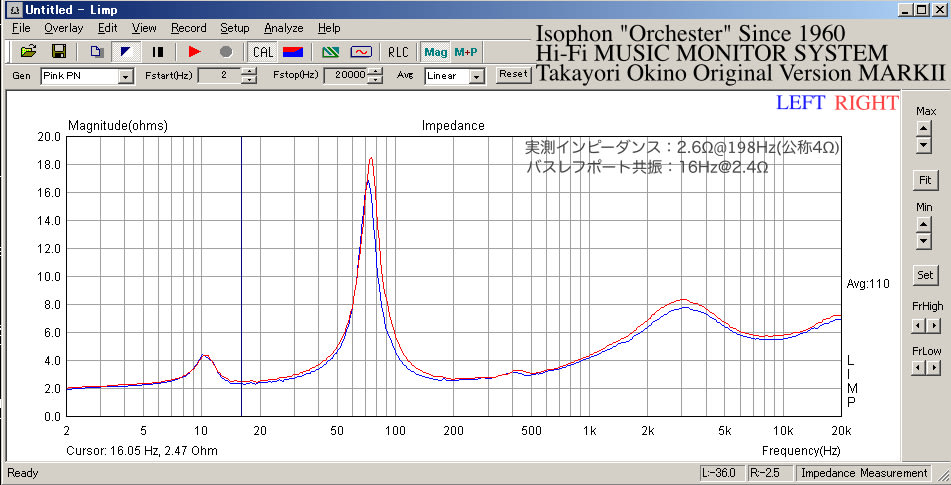The height and width of the screenshot is (485, 951).
Task: Click the Reset averaging button
Action: click(513, 74)
